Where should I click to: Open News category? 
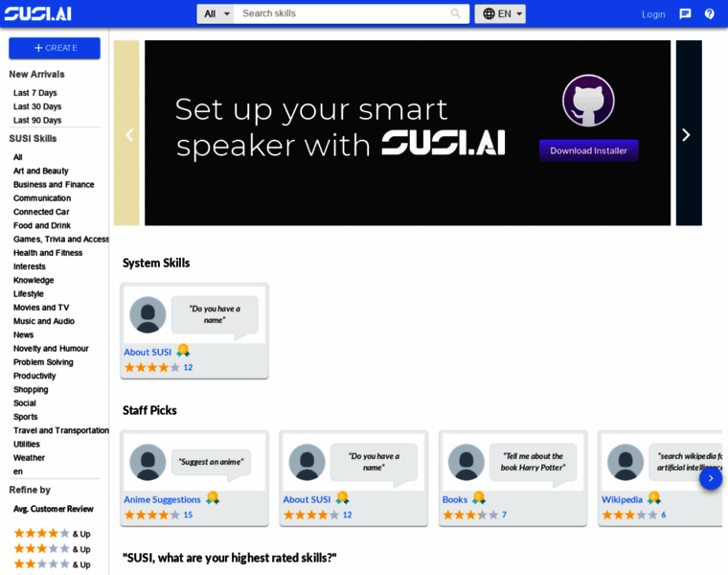23,334
